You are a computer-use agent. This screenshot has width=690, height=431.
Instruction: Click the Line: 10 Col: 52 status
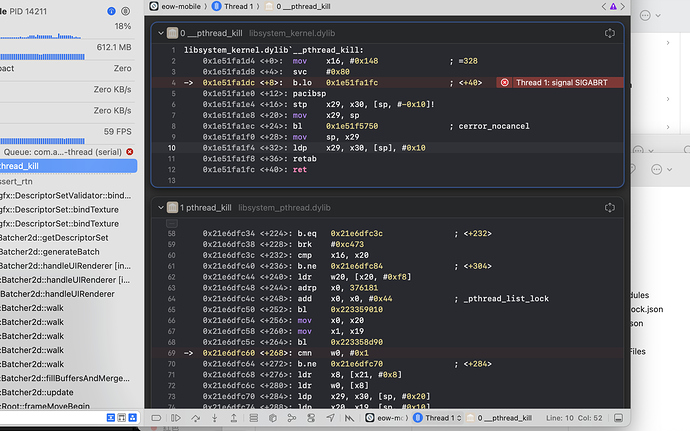tap(574, 418)
